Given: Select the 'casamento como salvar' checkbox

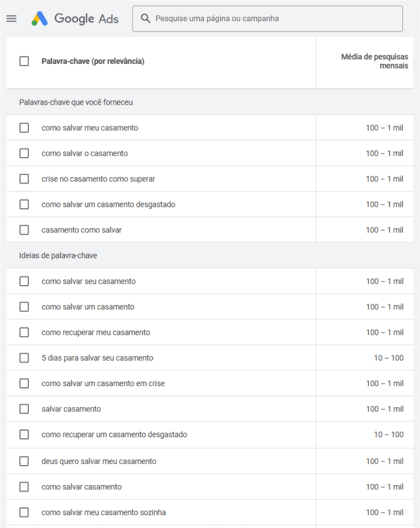Looking at the screenshot, I should point(24,230).
